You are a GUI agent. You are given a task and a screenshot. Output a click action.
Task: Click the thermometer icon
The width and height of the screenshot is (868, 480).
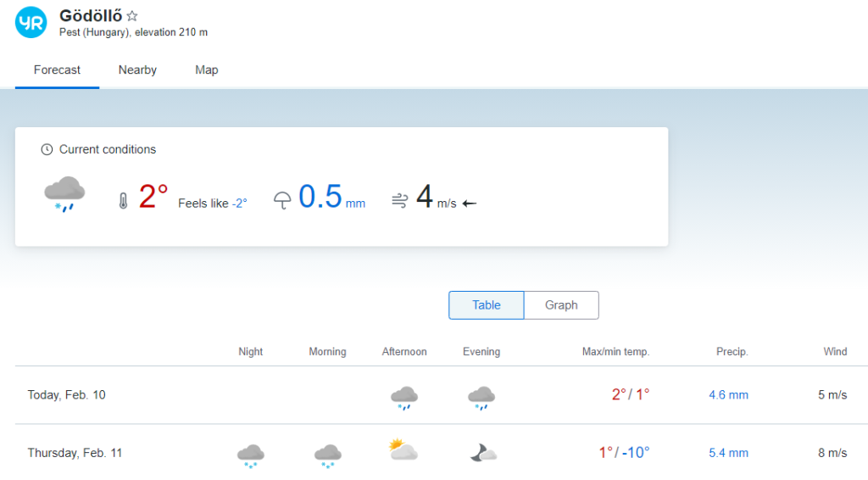coord(123,201)
